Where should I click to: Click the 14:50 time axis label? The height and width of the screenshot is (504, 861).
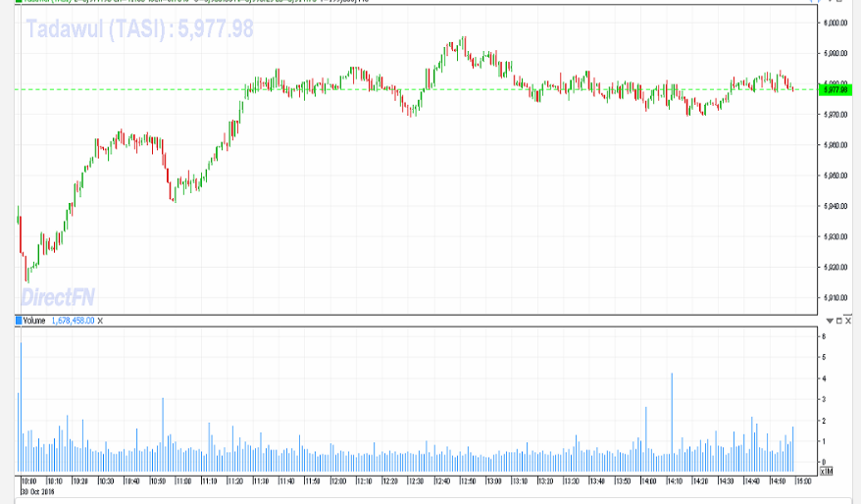click(778, 481)
